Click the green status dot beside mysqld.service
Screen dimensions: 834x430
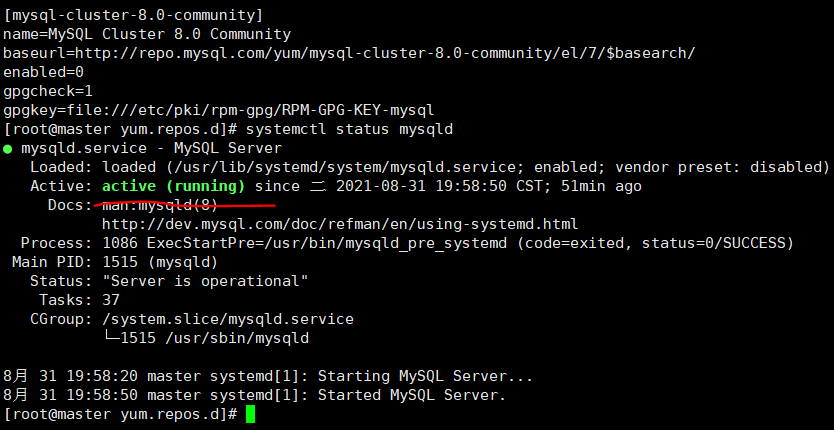[8, 148]
